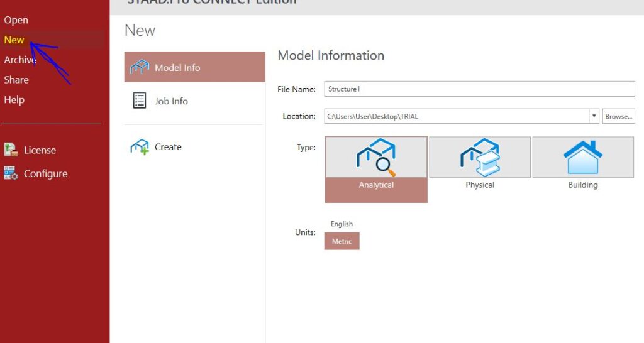Select the New menu item
644x343 pixels.
[14, 40]
